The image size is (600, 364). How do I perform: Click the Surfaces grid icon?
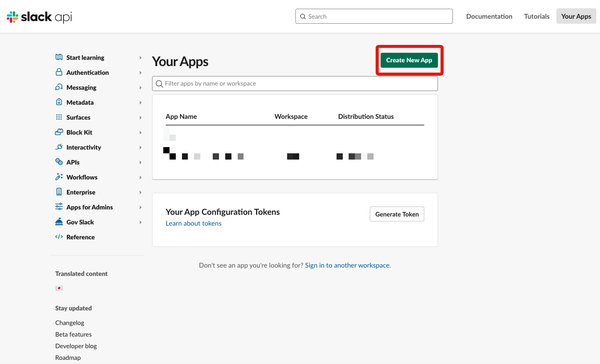(x=59, y=117)
